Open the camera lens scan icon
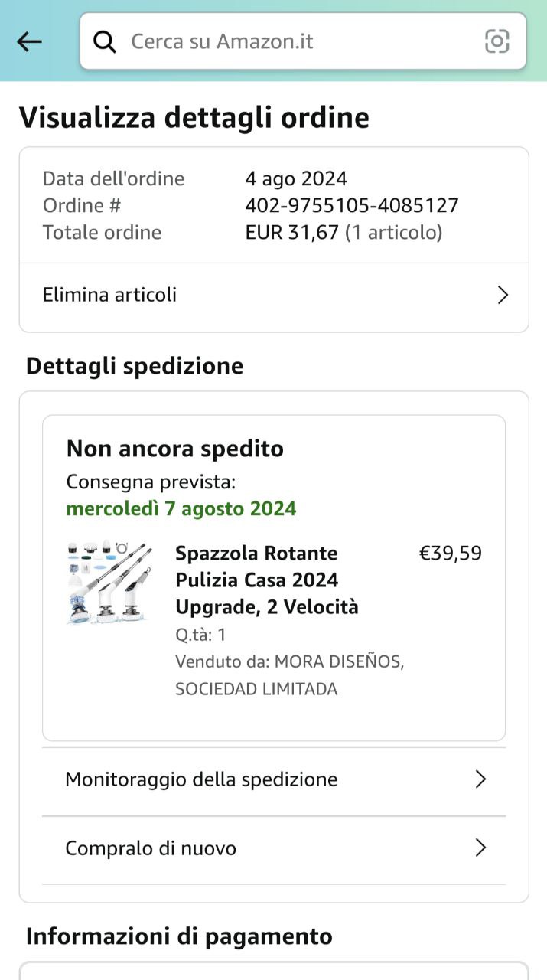Viewport: 547px width, 980px height. point(497,41)
